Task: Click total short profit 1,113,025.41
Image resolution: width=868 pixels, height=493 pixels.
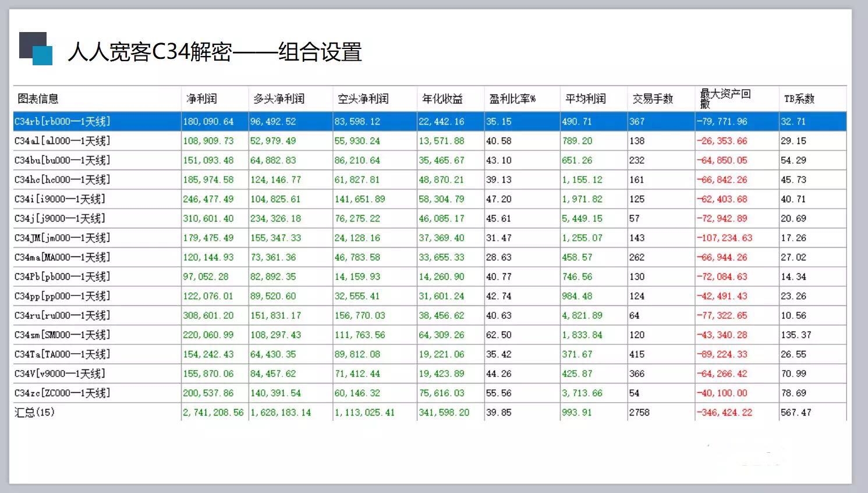Action: pos(364,413)
